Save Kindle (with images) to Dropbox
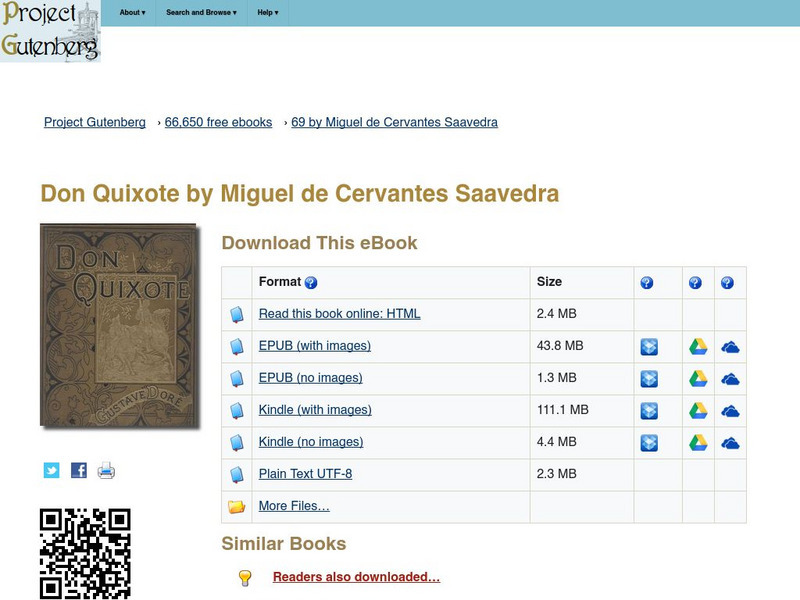Image resolution: width=800 pixels, height=600 pixels. pyautogui.click(x=650, y=410)
